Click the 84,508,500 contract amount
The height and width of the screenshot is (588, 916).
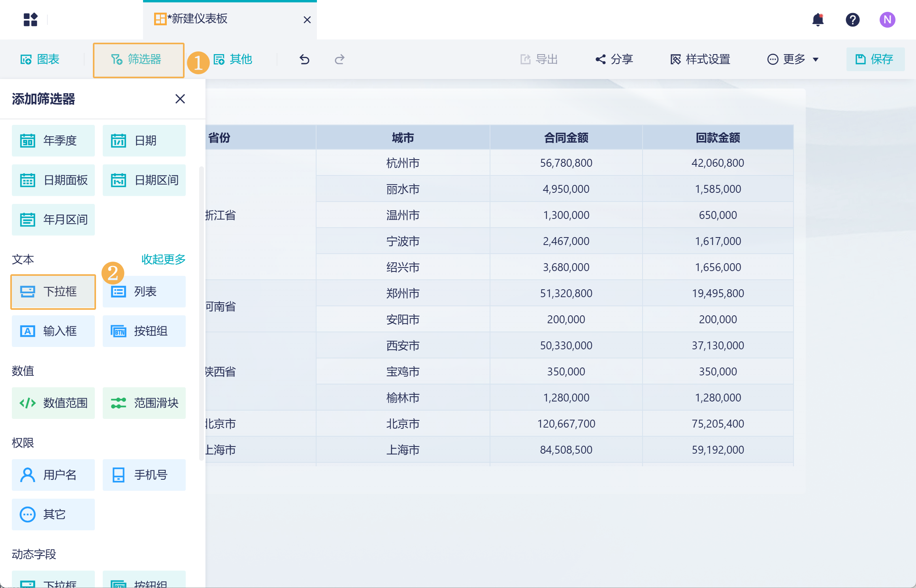tap(566, 450)
